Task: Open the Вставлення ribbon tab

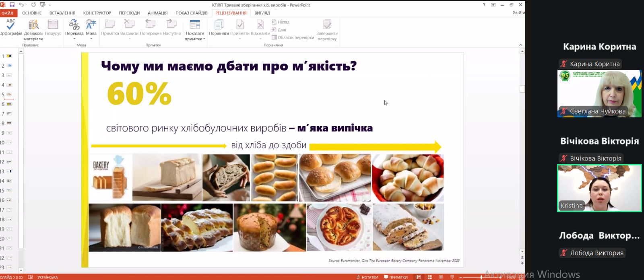Action: pyautogui.click(x=62, y=13)
